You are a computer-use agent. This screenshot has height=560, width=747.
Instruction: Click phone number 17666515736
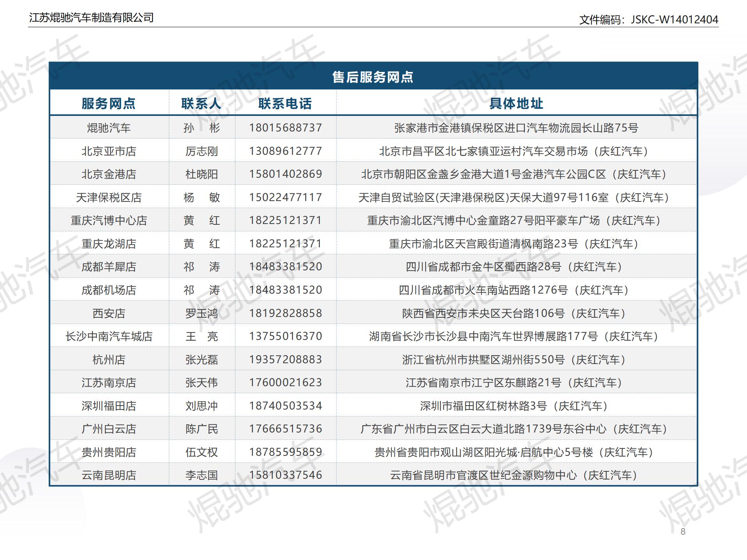(286, 429)
